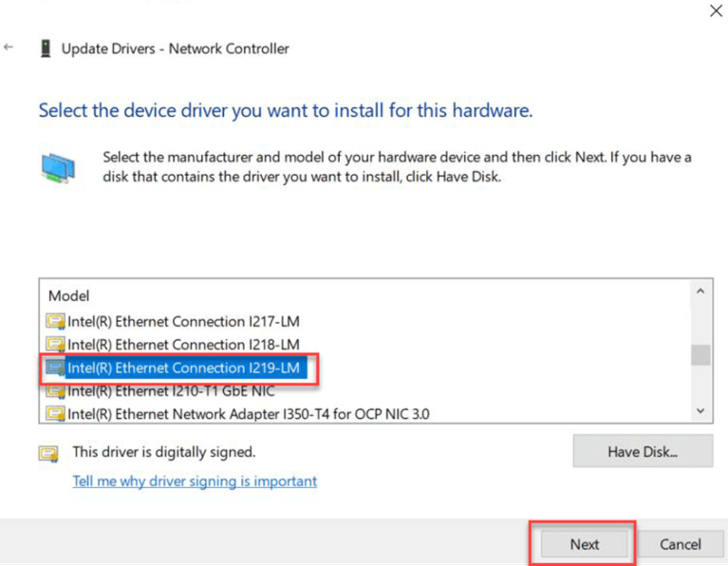
Task: Click the device icon beside Update Drivers title
Action: pos(45,48)
